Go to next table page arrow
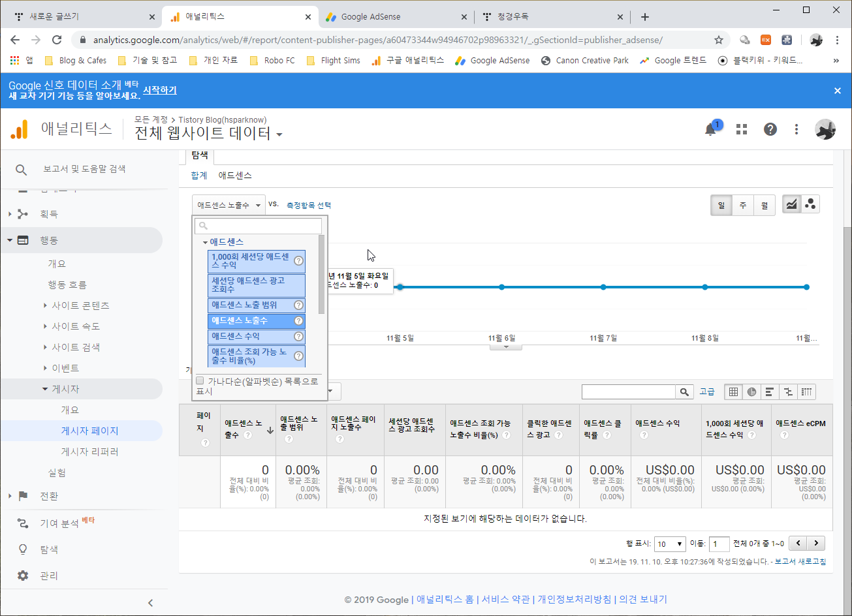This screenshot has width=852, height=616. coord(816,543)
